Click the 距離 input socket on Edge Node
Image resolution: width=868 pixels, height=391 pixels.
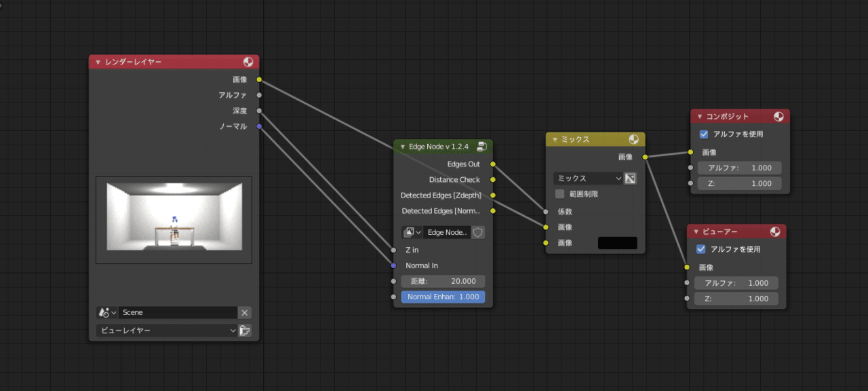click(393, 281)
